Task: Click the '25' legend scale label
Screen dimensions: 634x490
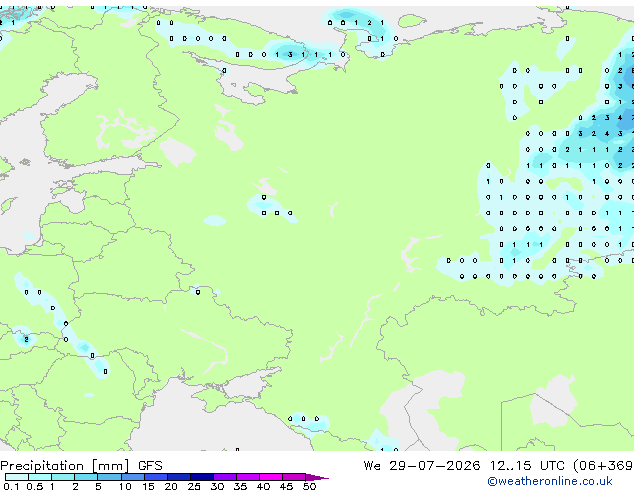Action: point(194,486)
